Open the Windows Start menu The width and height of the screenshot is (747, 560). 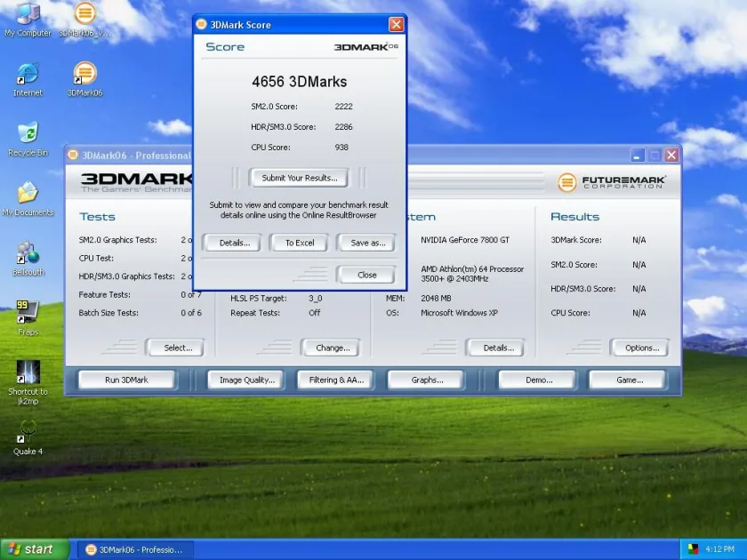point(35,549)
